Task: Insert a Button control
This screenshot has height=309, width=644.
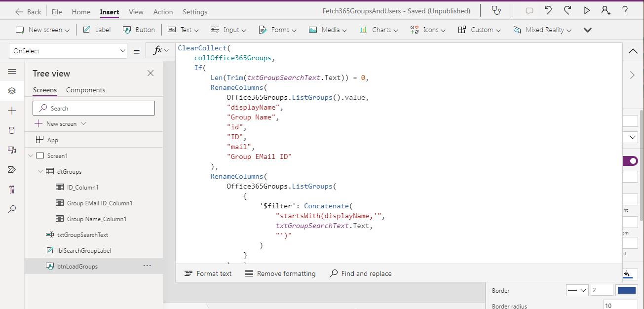Action: (x=139, y=30)
